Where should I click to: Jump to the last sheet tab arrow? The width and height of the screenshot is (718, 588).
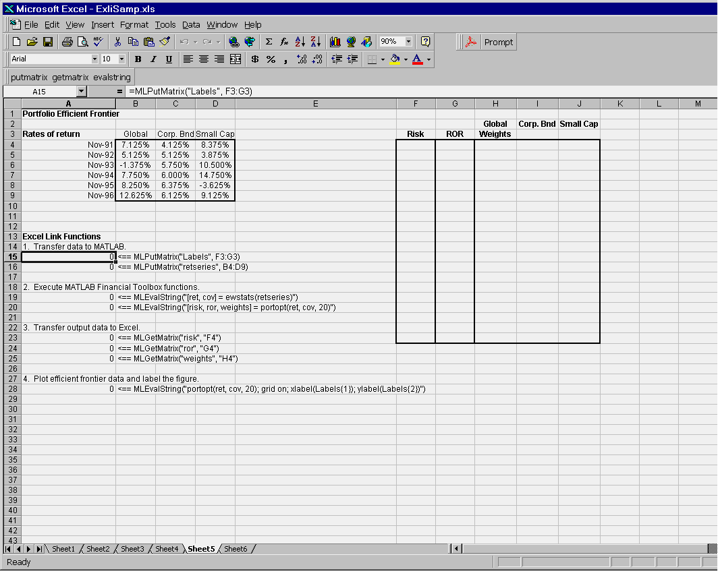(39, 549)
